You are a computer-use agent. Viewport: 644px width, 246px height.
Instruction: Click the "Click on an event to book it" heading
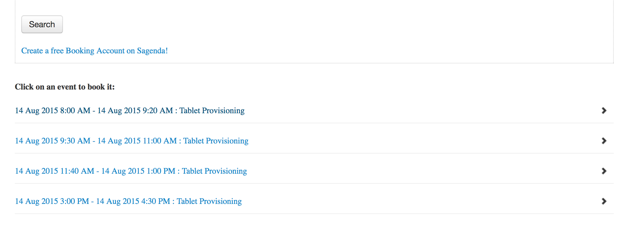(65, 87)
